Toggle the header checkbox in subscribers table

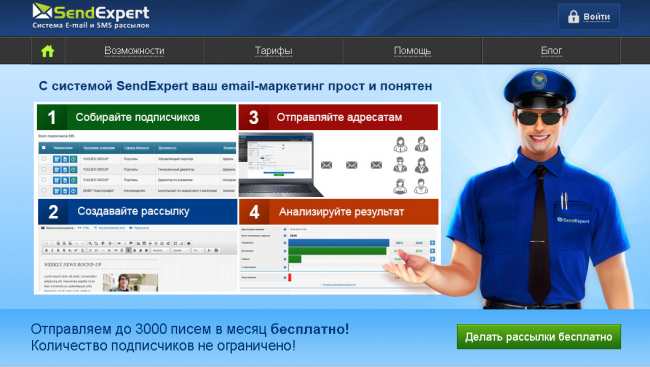click(44, 148)
